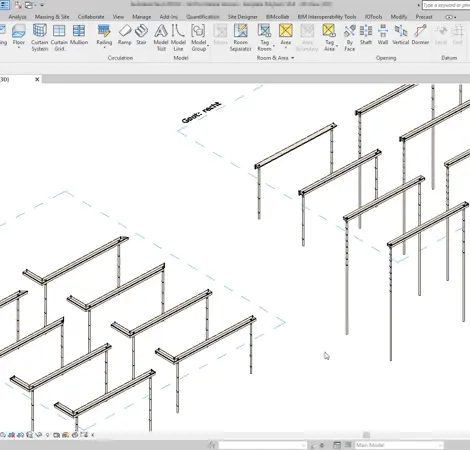Screen dimensions: 470x450
Task: Select the Area Boundary tool
Action: [307, 38]
